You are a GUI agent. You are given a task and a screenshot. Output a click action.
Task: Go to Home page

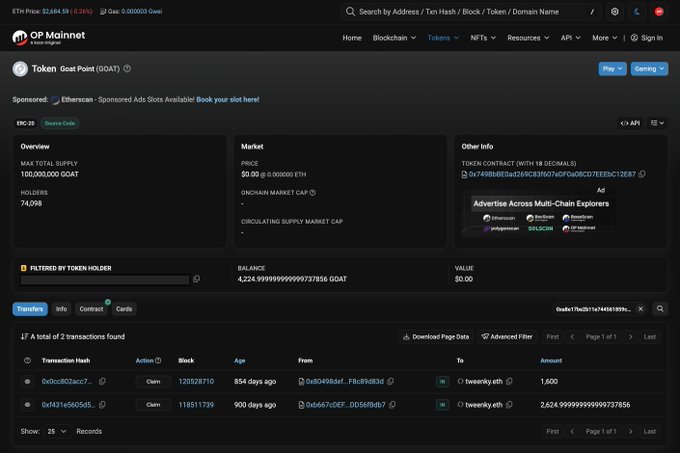pos(352,38)
